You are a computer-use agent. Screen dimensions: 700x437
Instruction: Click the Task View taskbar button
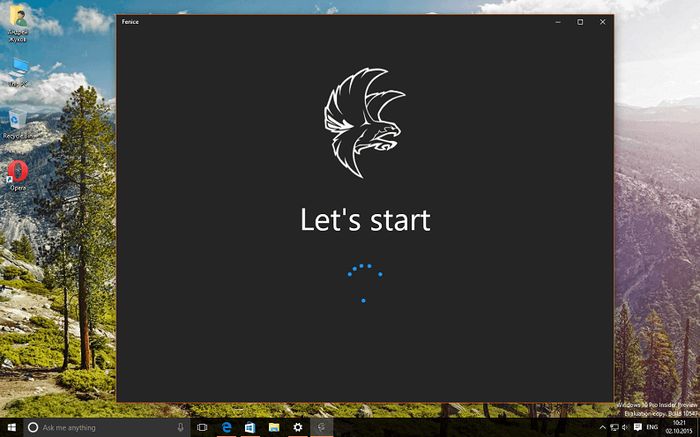click(x=202, y=427)
